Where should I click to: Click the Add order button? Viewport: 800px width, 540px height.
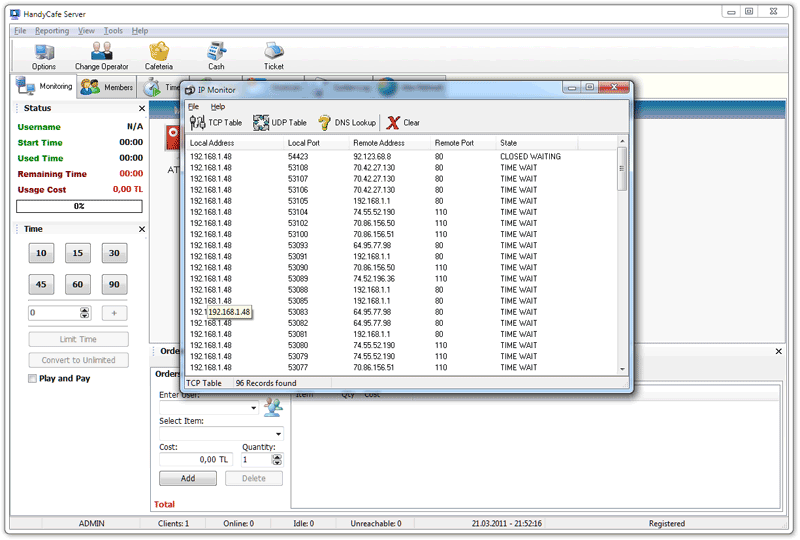click(188, 479)
